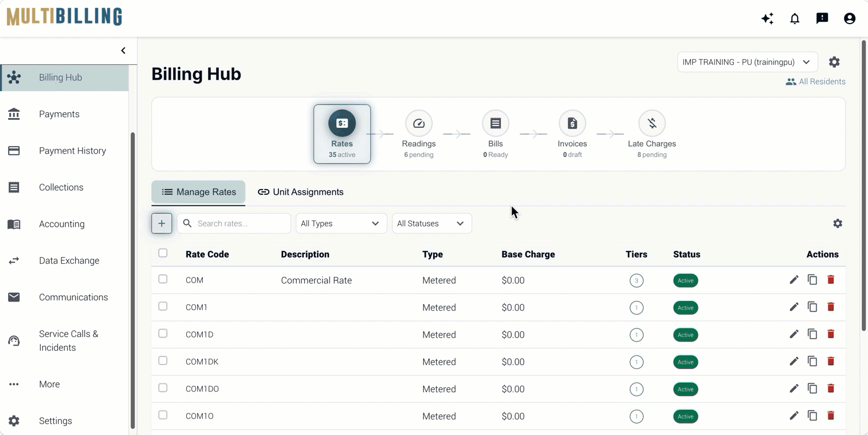Duplicate the COM1D rate
The width and height of the screenshot is (868, 435).
point(812,334)
